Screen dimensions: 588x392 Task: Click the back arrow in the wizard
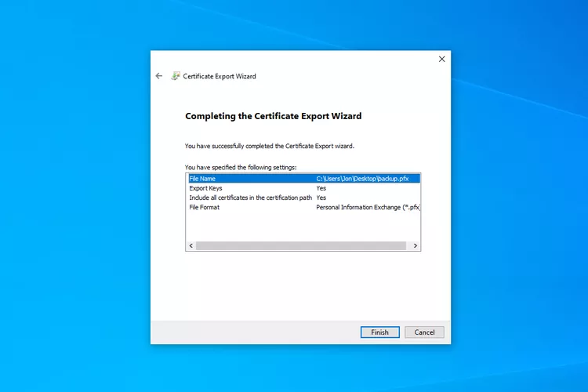[159, 76]
